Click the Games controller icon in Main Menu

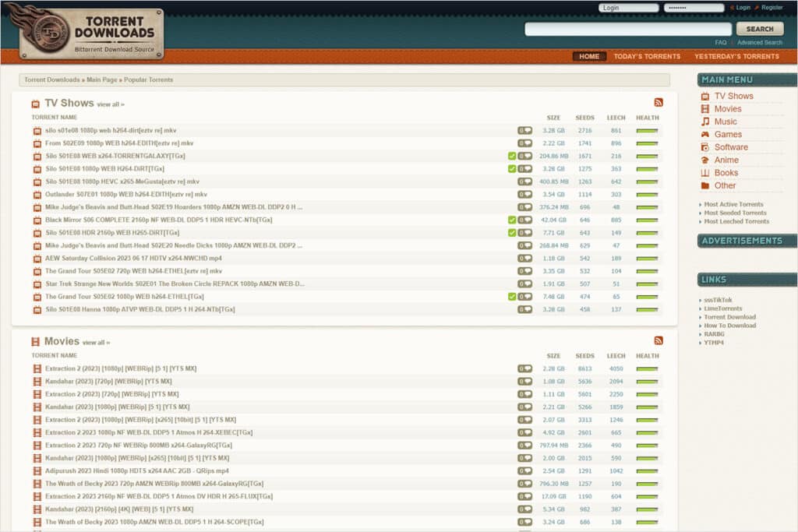[x=705, y=135]
